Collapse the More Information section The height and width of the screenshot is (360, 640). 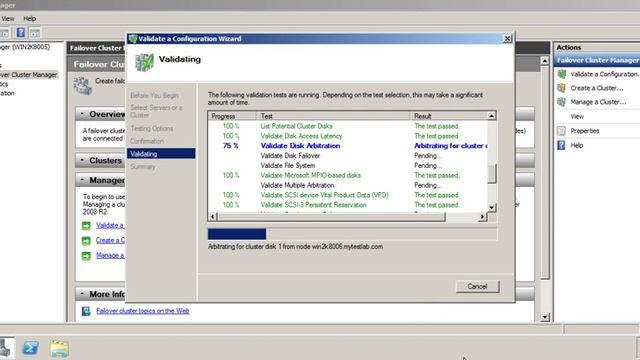82,294
